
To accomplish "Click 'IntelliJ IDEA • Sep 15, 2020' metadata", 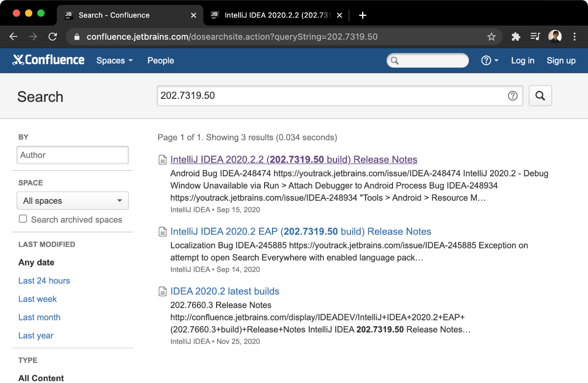I will click(215, 210).
